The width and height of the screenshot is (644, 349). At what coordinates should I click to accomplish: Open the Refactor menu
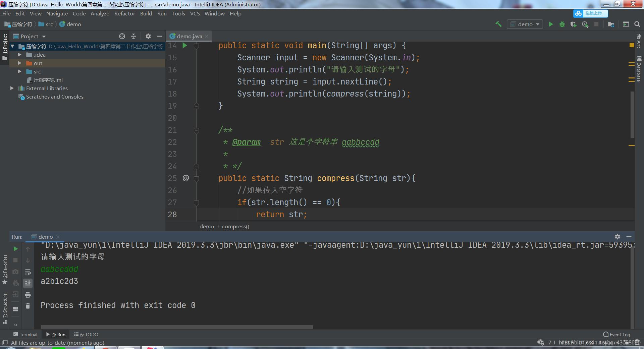[x=124, y=13]
